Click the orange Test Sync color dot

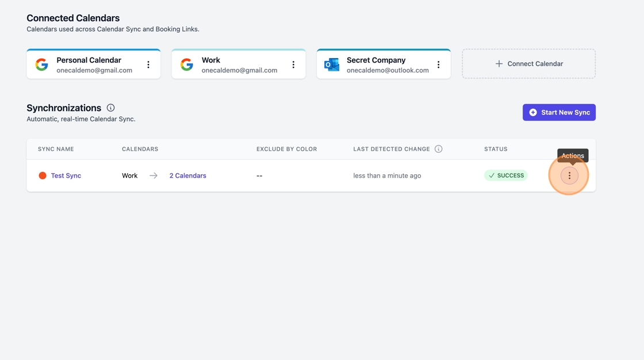click(x=43, y=175)
